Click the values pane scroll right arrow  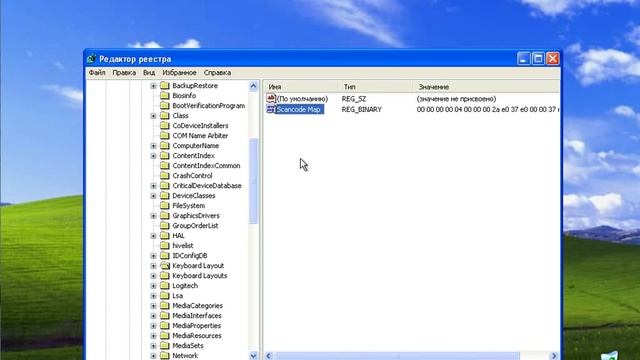(554, 356)
